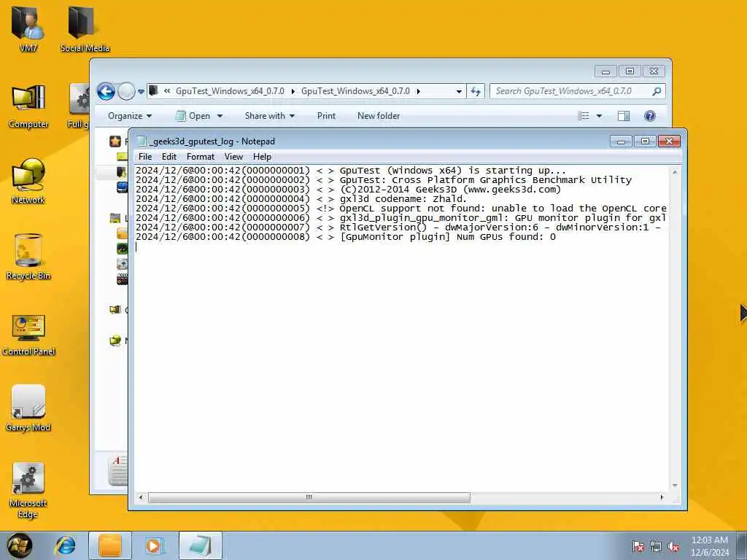This screenshot has height=560, width=747.
Task: Click log line 'Cross Platform Graphics Benchmark Utility'
Action: pos(384,179)
